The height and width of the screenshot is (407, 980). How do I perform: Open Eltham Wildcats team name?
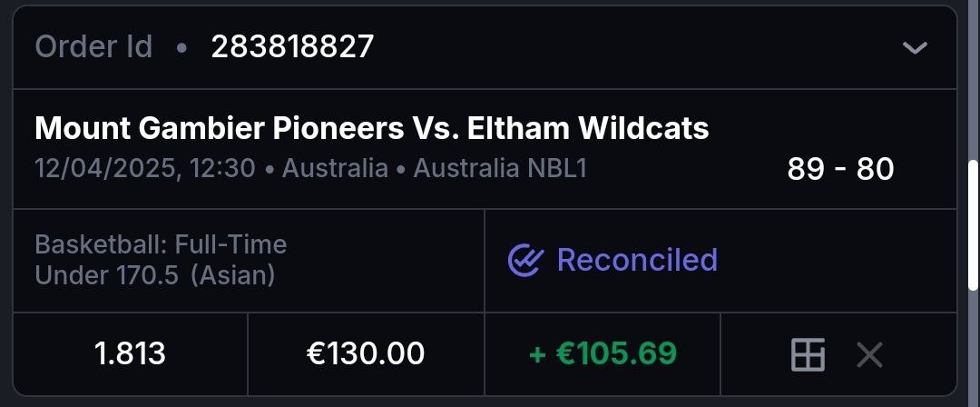coord(587,129)
